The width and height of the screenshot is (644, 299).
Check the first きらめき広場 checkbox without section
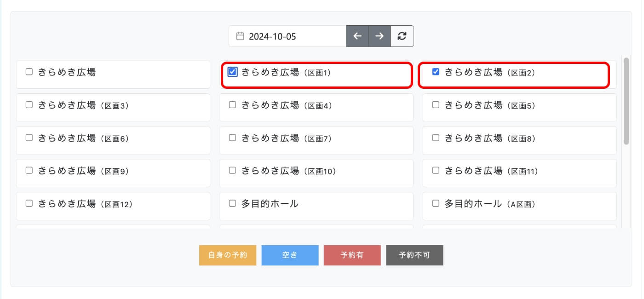[29, 72]
